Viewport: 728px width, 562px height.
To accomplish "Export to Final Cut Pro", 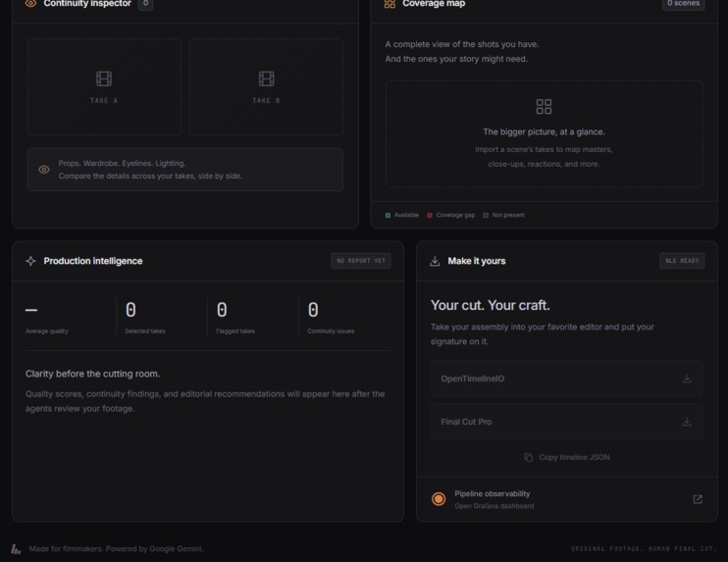I will (566, 422).
